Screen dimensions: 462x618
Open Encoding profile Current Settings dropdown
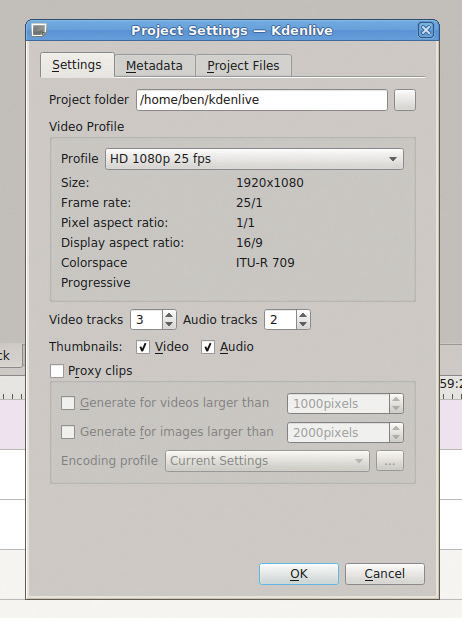click(x=267, y=461)
